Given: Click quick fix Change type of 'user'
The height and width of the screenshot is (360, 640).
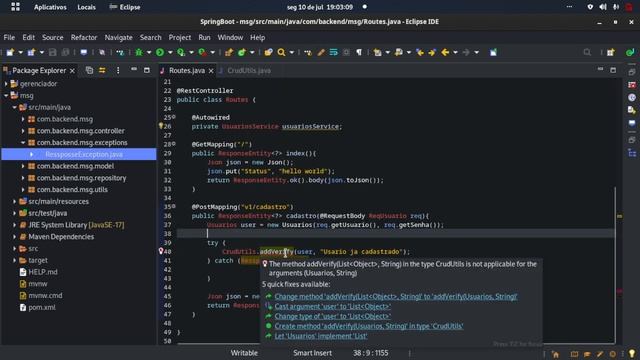Looking at the screenshot, I should coord(332,316).
